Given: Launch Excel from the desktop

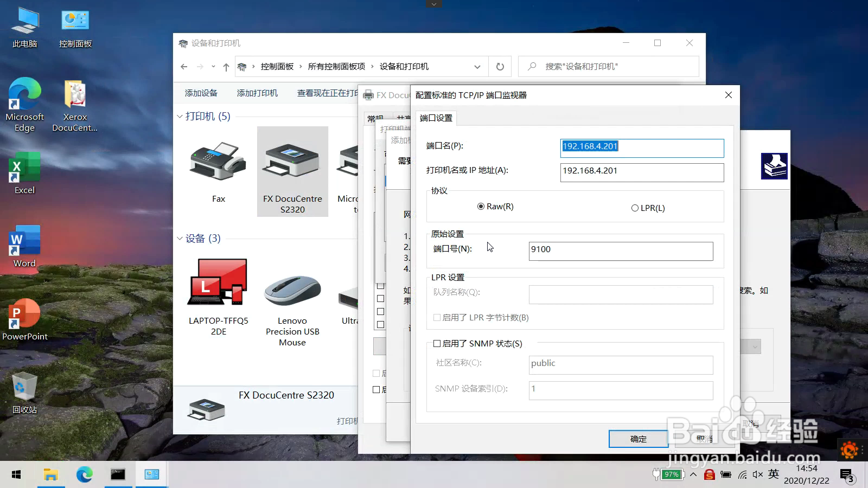Looking at the screenshot, I should click(25, 173).
